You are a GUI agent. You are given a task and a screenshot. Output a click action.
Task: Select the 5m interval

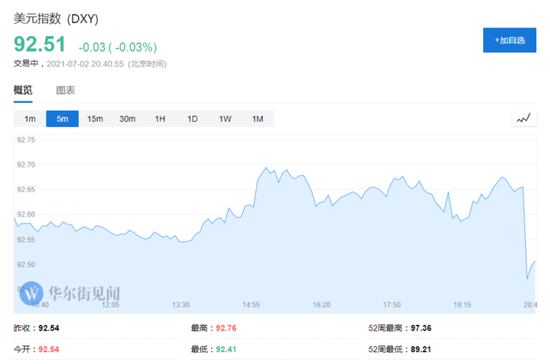click(62, 119)
